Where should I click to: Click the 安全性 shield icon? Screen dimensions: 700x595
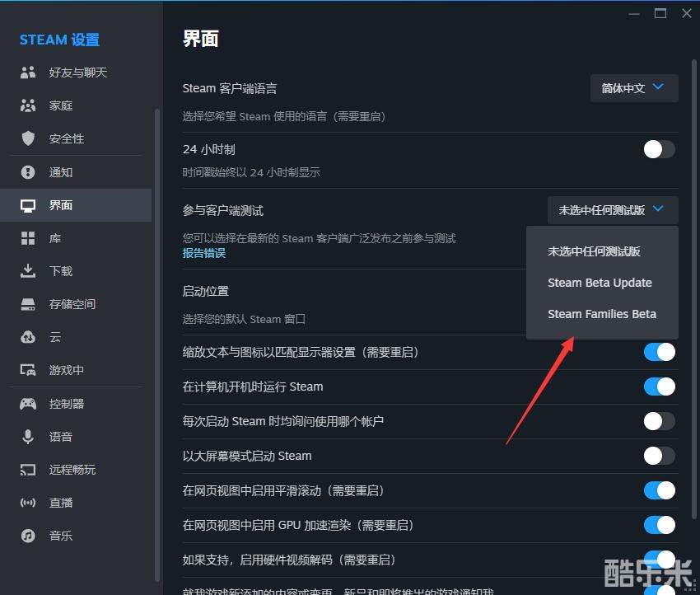coord(28,138)
